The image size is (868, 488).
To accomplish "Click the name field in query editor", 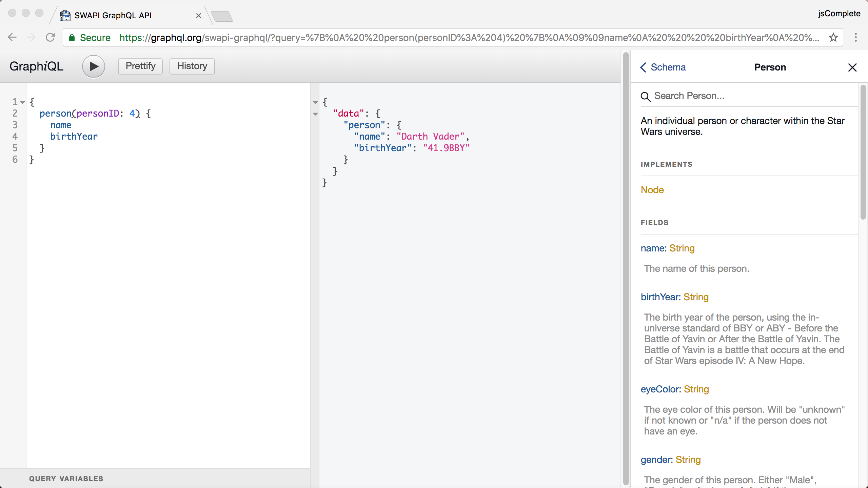I will [x=61, y=125].
